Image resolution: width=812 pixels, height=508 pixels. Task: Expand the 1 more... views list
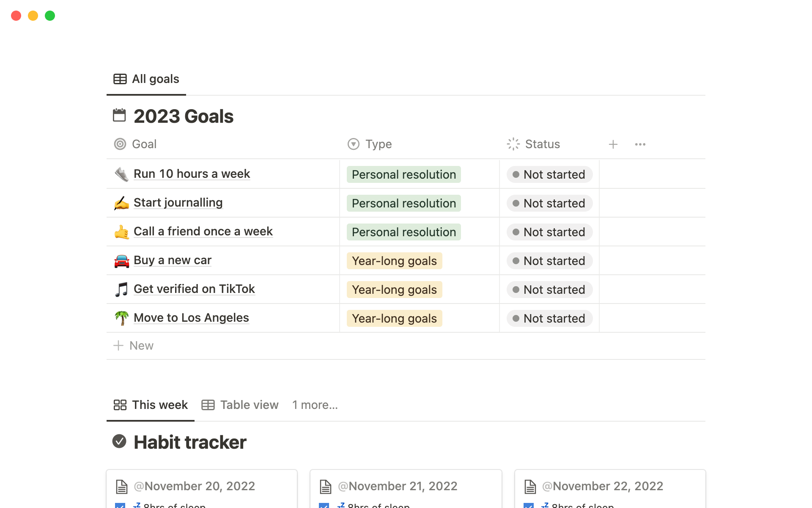[315, 405]
